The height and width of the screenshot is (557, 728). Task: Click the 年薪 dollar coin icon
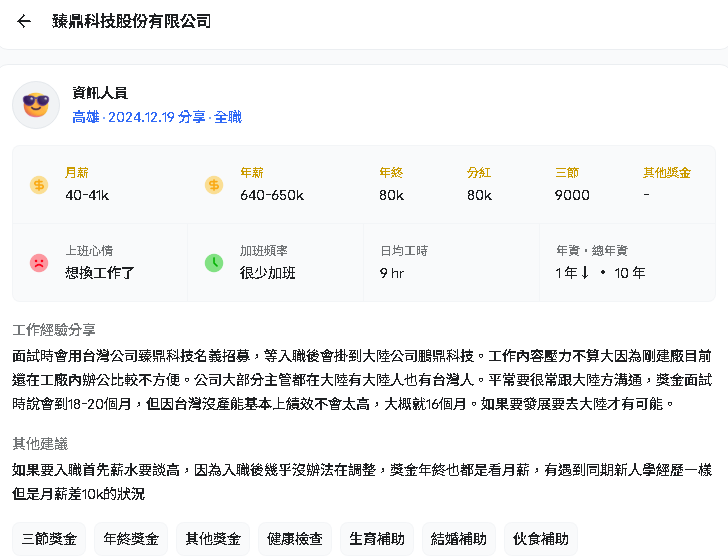click(x=214, y=185)
